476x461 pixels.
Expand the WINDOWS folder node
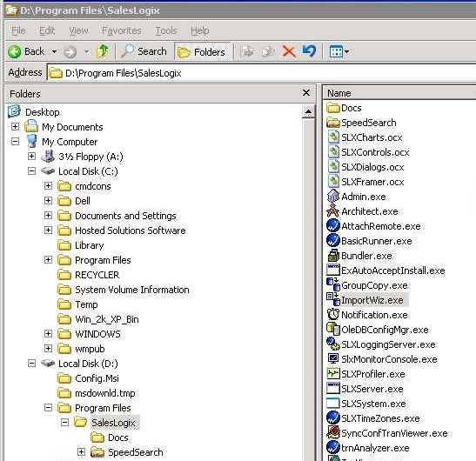point(48,334)
